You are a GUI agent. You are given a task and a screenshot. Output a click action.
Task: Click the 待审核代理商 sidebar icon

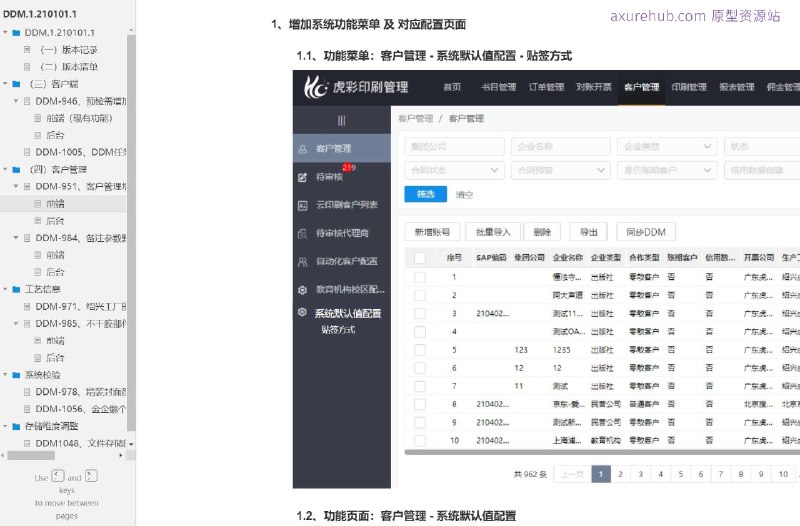(303, 234)
